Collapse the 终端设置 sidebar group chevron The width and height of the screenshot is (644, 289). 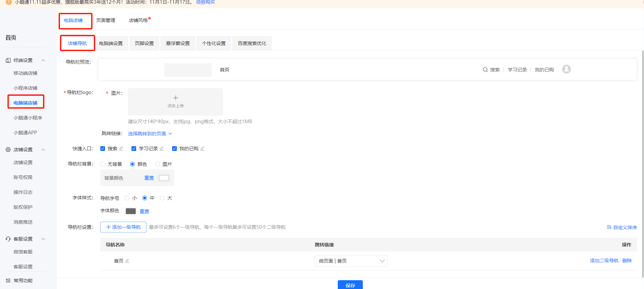(43, 60)
